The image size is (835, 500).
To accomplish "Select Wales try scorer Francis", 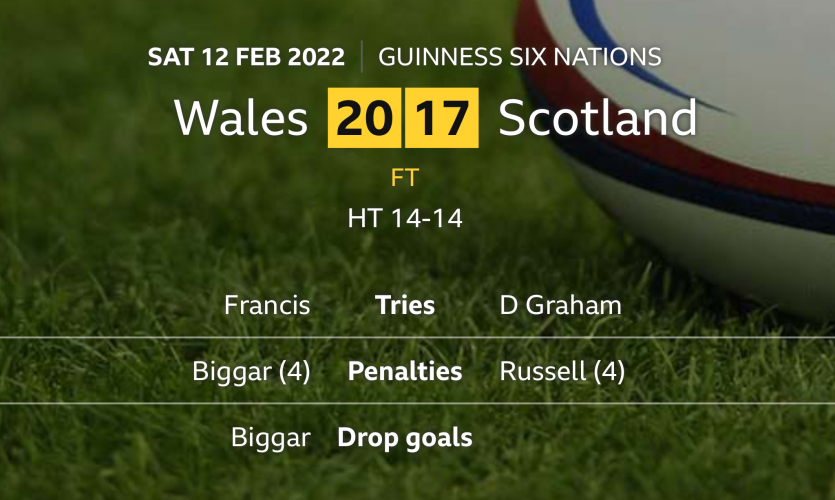I will point(267,305).
